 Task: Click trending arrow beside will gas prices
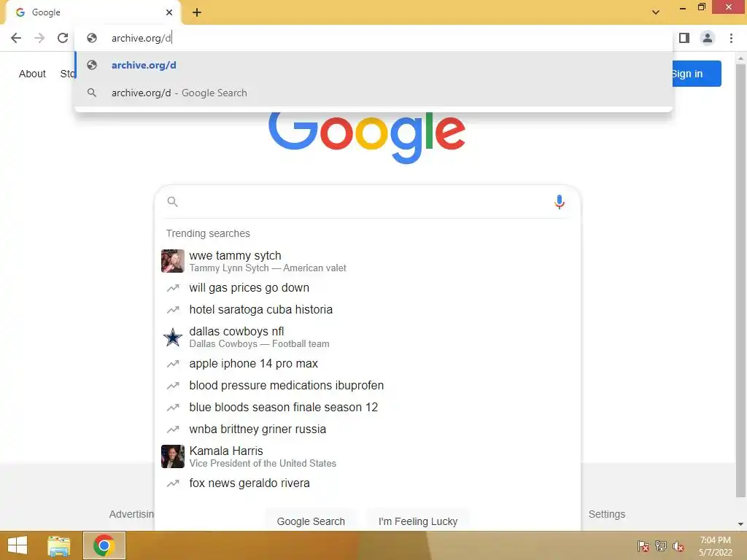click(x=172, y=287)
